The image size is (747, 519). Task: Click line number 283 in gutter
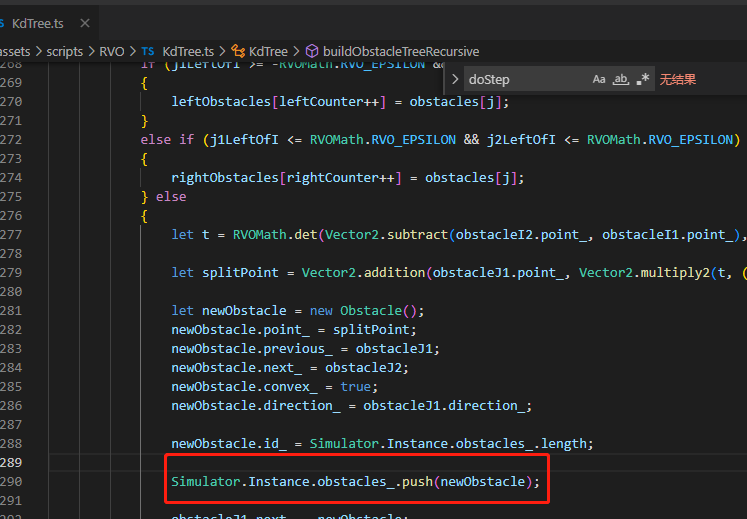[11, 348]
